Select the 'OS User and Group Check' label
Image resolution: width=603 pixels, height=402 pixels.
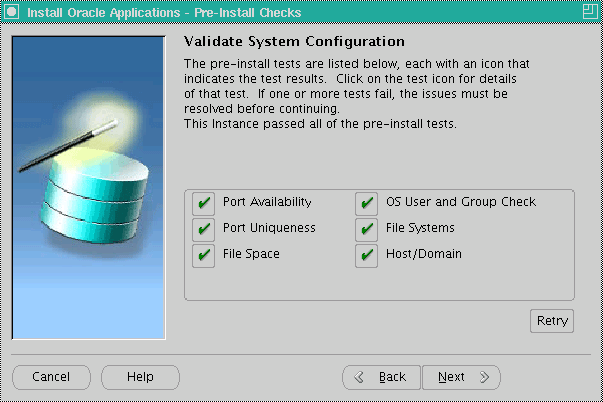[461, 202]
